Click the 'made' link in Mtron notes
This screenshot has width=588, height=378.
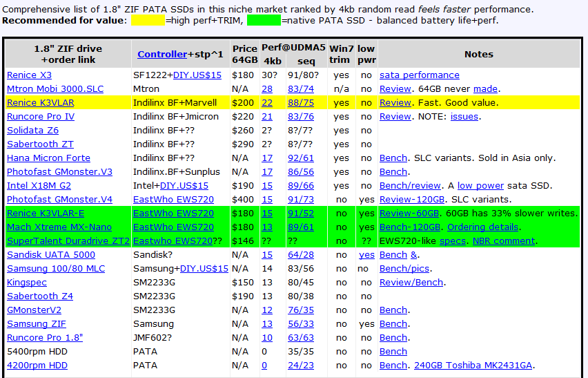point(485,89)
